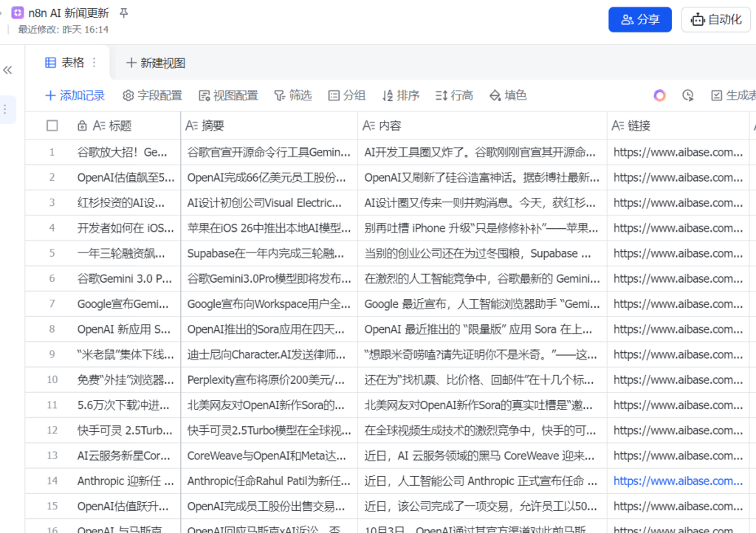756x533 pixels.
Task: Open the 填色 fill color tool
Action: [508, 95]
